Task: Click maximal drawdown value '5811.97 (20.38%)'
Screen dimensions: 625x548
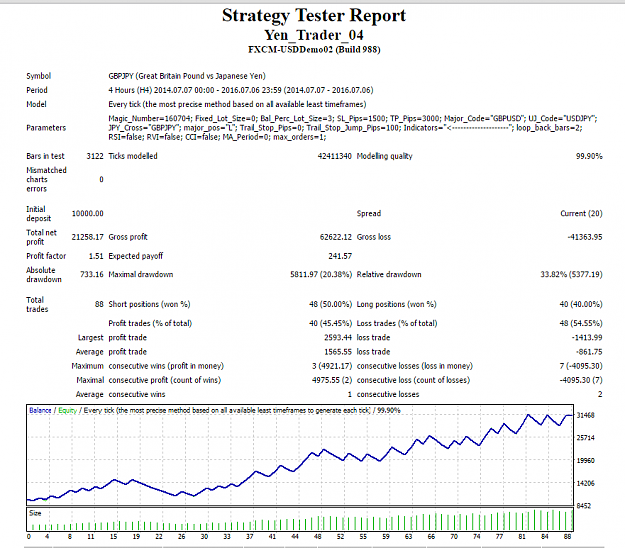Action: tap(321, 274)
